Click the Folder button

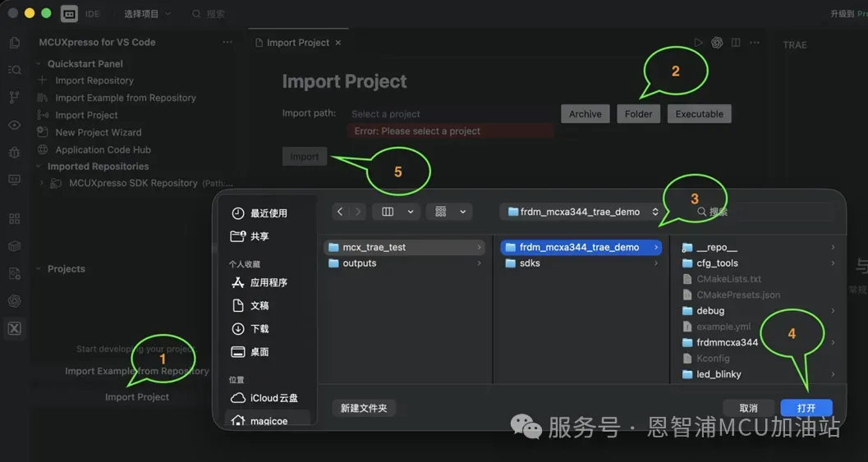638,114
